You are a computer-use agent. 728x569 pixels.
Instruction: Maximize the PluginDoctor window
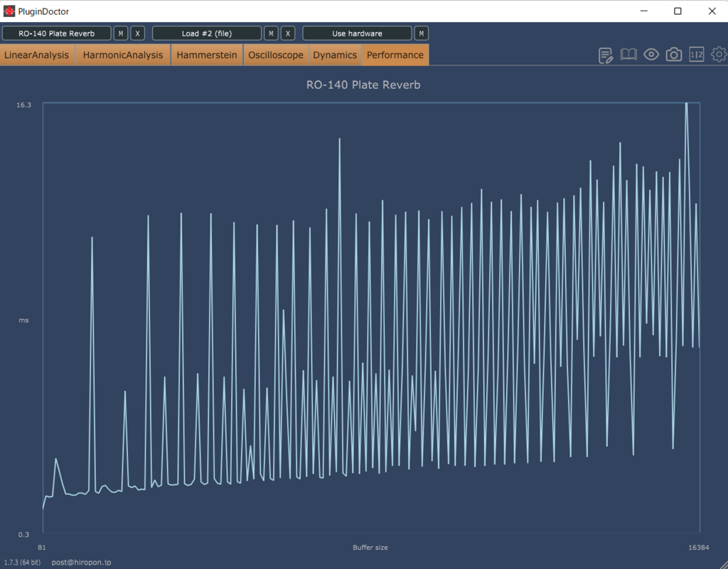pyautogui.click(x=678, y=11)
